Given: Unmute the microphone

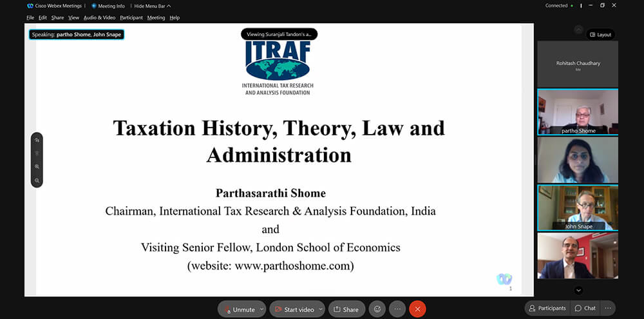Looking at the screenshot, I should pos(238,309).
